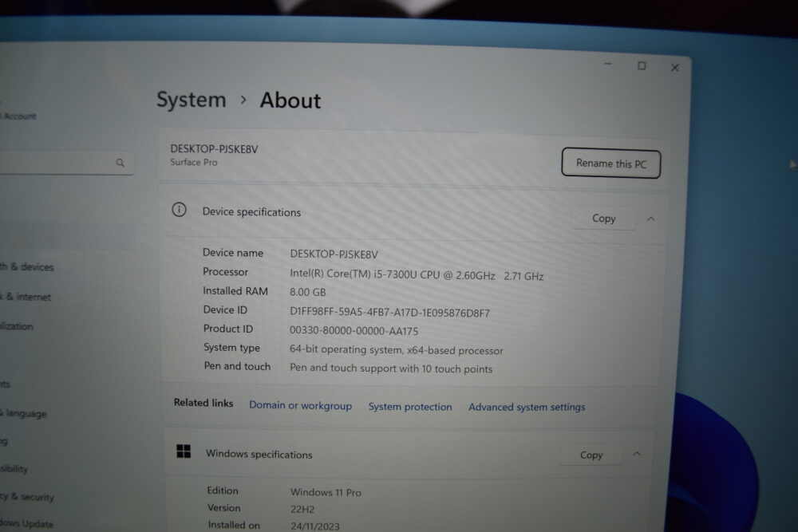Click the Device ID value D1FF98FF-59A5
This screenshot has height=532, width=798.
click(390, 313)
